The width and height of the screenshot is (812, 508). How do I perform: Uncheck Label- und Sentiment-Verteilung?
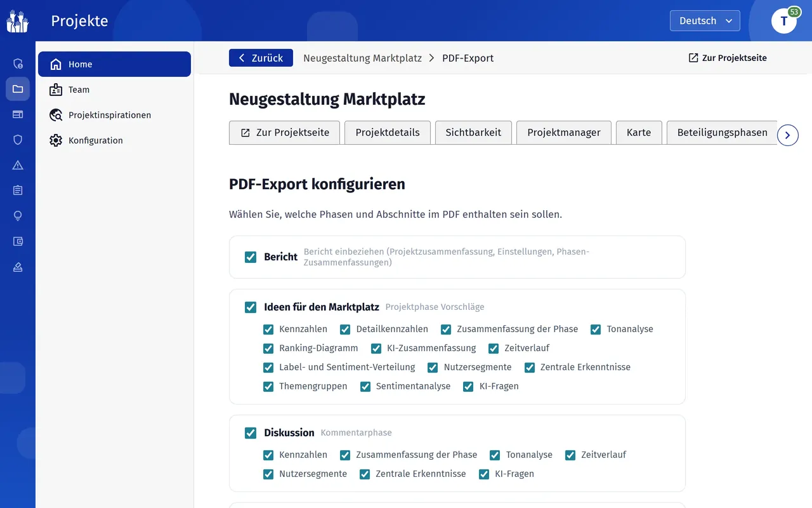click(268, 368)
